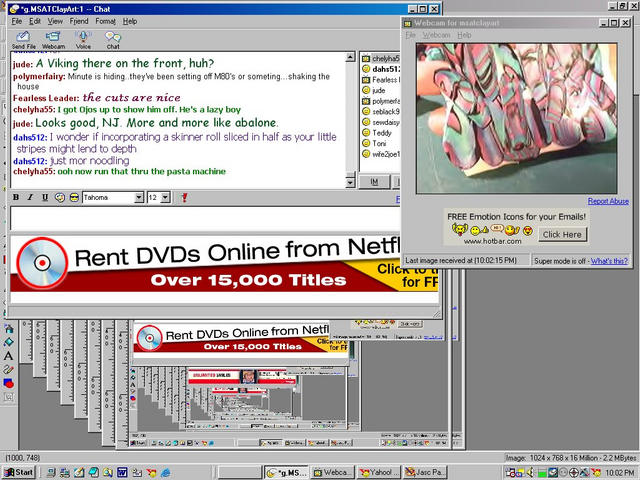The width and height of the screenshot is (640, 480).
Task: Open the Webcam menu in webcam window
Action: tap(436, 35)
